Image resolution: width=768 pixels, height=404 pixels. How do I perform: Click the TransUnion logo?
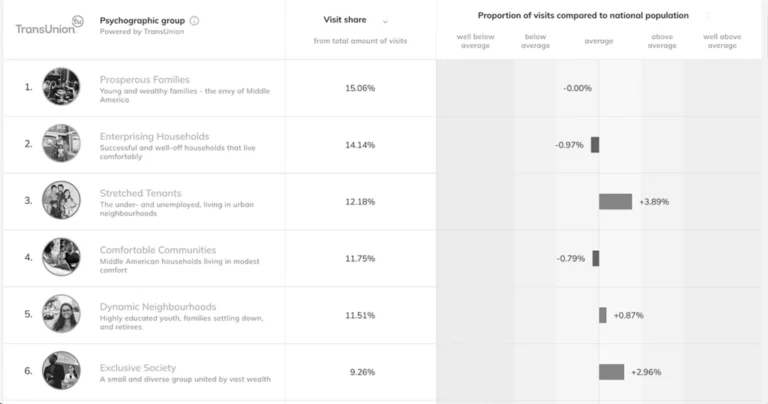47,27
